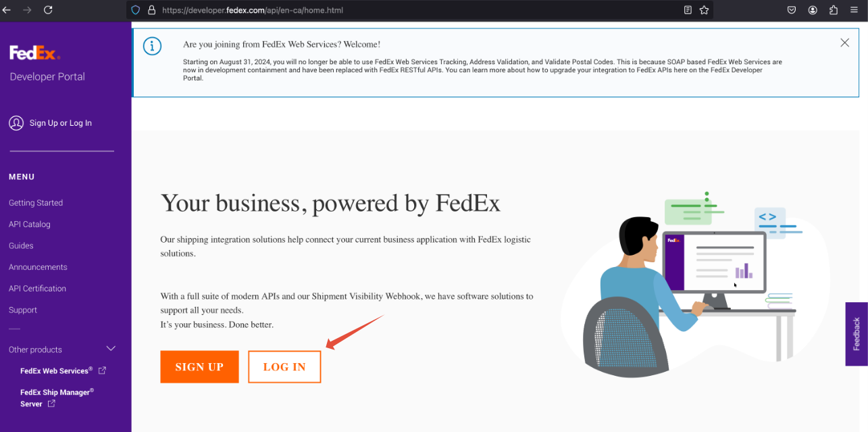Image resolution: width=868 pixels, height=432 pixels.
Task: Open the extensions puzzle icon
Action: [833, 10]
